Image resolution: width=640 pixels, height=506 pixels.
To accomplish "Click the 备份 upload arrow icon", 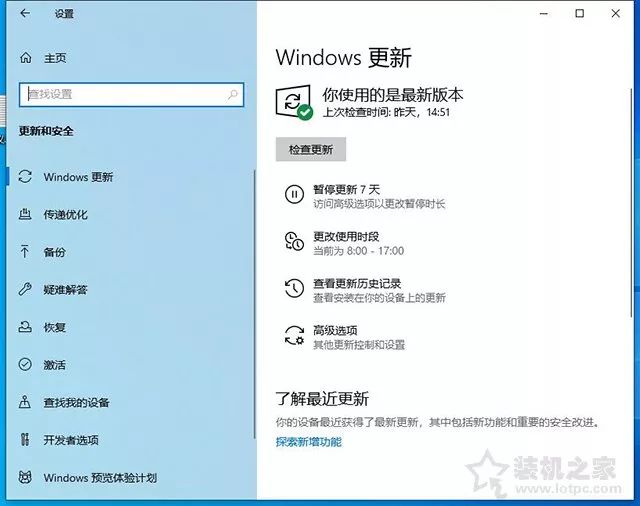I will (x=24, y=252).
